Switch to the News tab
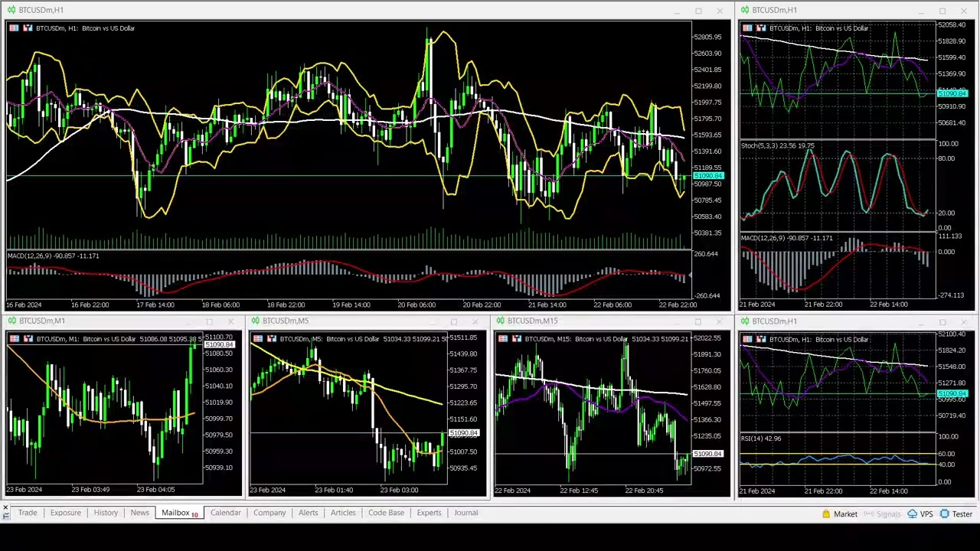 point(139,513)
